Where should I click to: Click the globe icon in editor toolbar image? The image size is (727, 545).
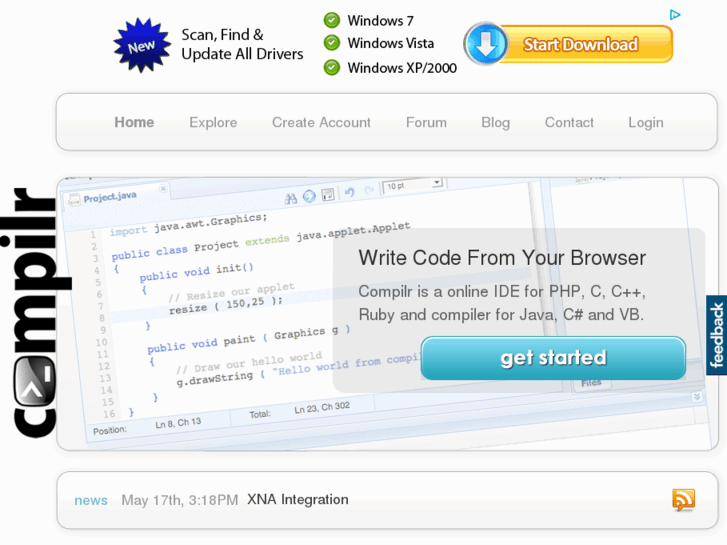pyautogui.click(x=309, y=197)
